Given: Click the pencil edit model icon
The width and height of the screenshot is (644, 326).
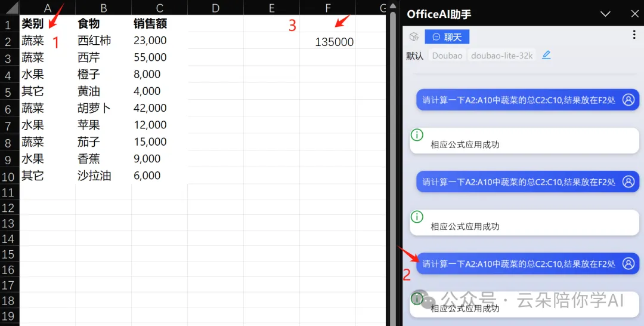Looking at the screenshot, I should click(546, 55).
